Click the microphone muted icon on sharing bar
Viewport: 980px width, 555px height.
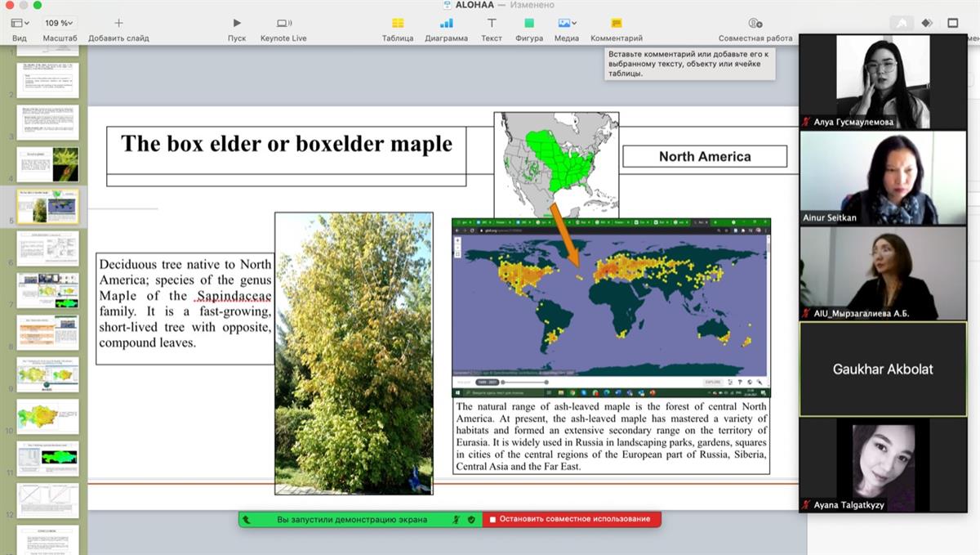[458, 519]
